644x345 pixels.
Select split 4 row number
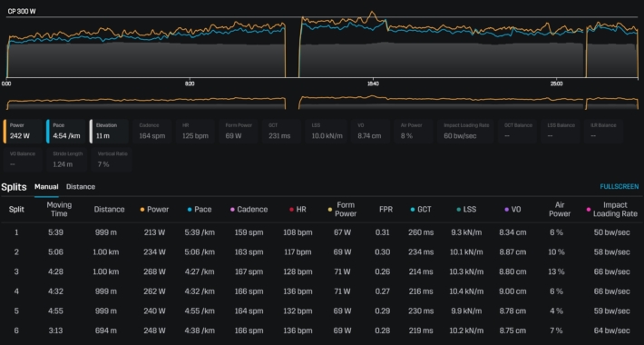(x=16, y=291)
